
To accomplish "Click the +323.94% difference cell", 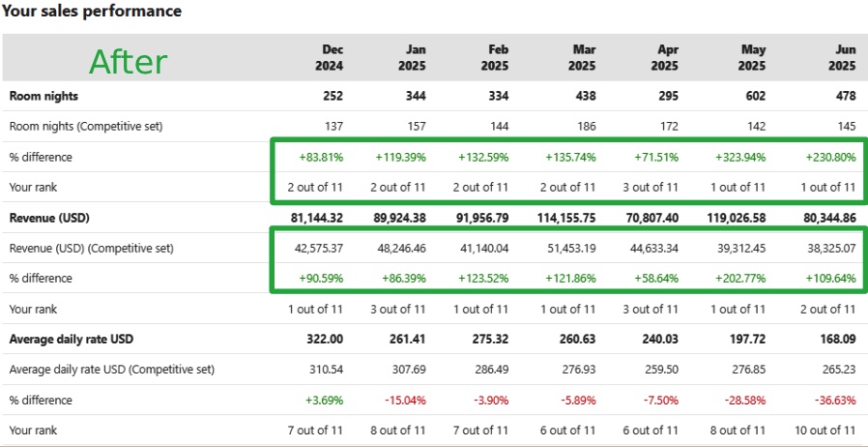I will click(x=738, y=157).
